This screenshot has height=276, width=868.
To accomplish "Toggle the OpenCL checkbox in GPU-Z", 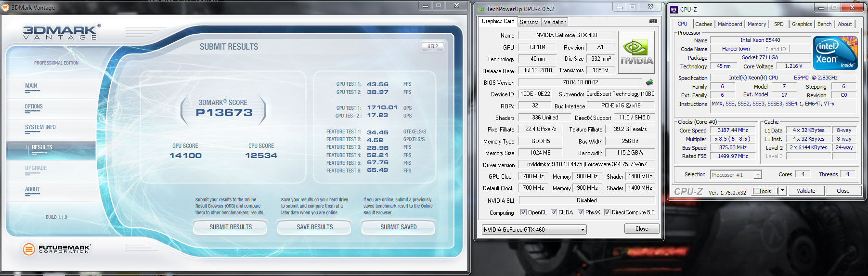I will click(523, 212).
